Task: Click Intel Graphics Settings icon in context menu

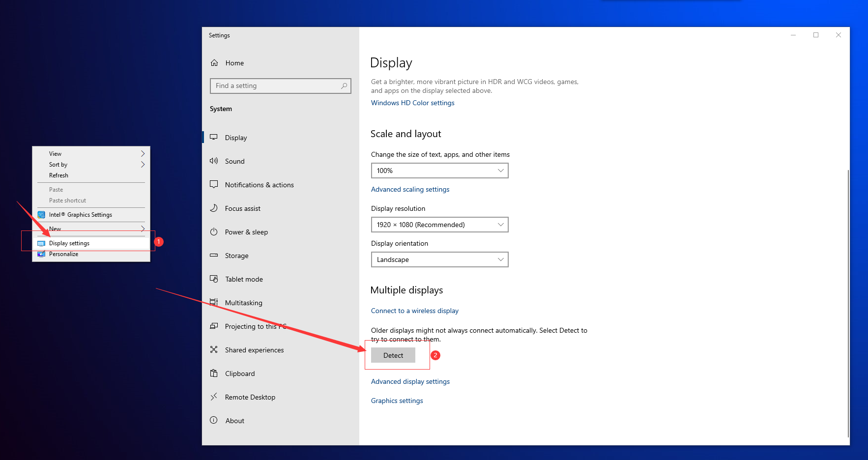Action: tap(41, 215)
